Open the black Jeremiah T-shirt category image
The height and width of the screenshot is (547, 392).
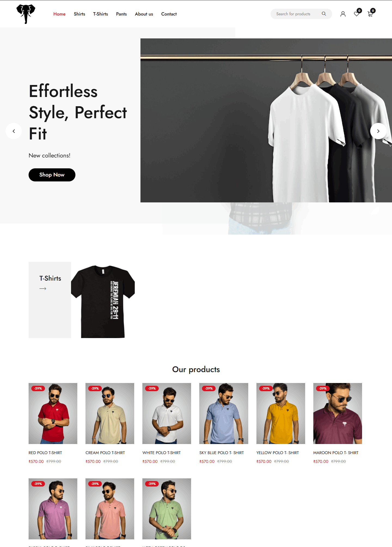(103, 300)
